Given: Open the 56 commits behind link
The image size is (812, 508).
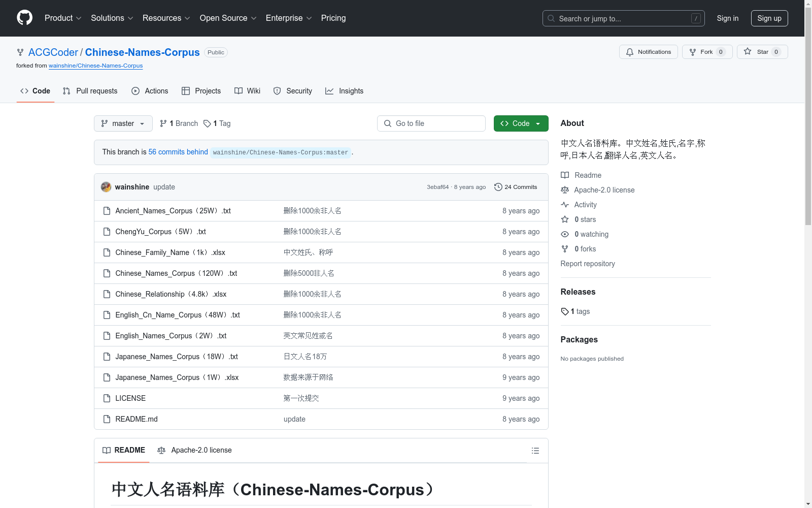Looking at the screenshot, I should point(178,152).
